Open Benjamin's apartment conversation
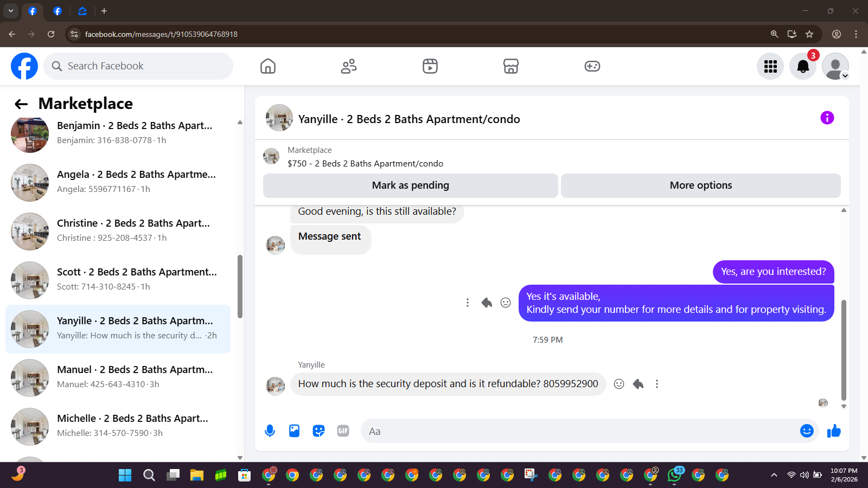The height and width of the screenshot is (488, 868). [118, 134]
